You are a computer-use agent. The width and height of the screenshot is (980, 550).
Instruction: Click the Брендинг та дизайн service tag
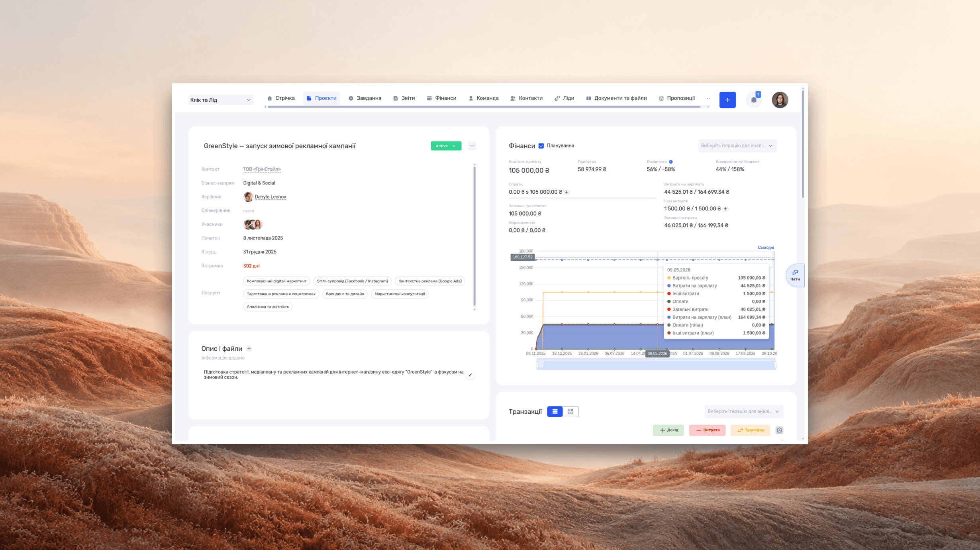345,294
